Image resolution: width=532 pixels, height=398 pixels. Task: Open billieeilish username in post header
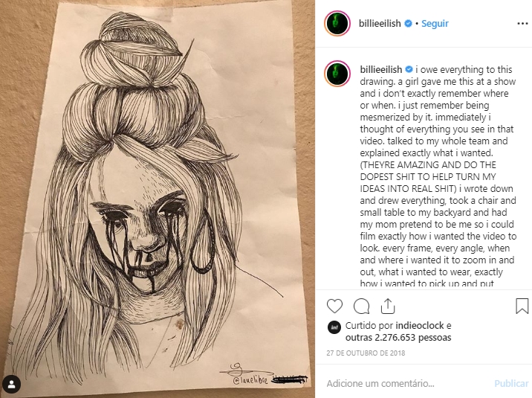point(380,23)
